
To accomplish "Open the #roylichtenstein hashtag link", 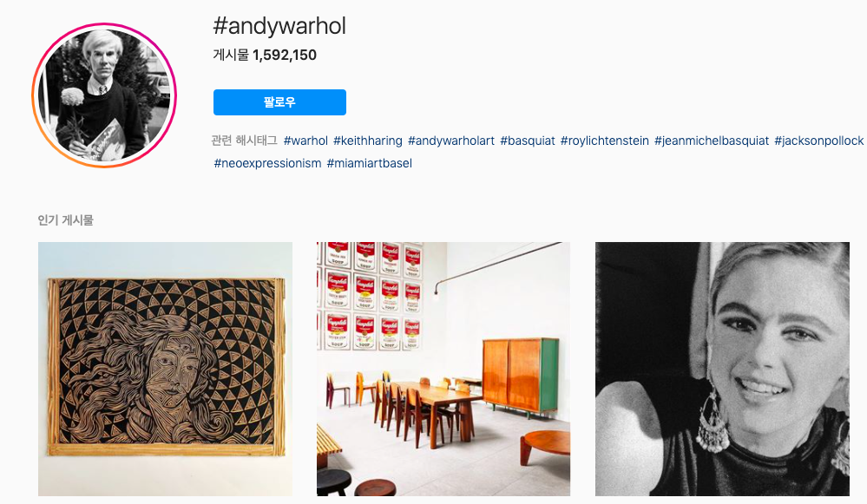I will point(604,141).
